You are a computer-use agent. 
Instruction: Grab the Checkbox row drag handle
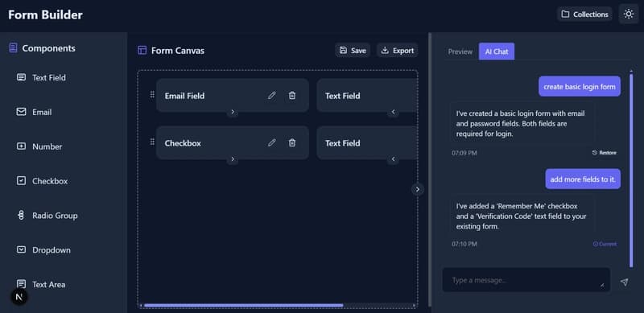tap(152, 142)
